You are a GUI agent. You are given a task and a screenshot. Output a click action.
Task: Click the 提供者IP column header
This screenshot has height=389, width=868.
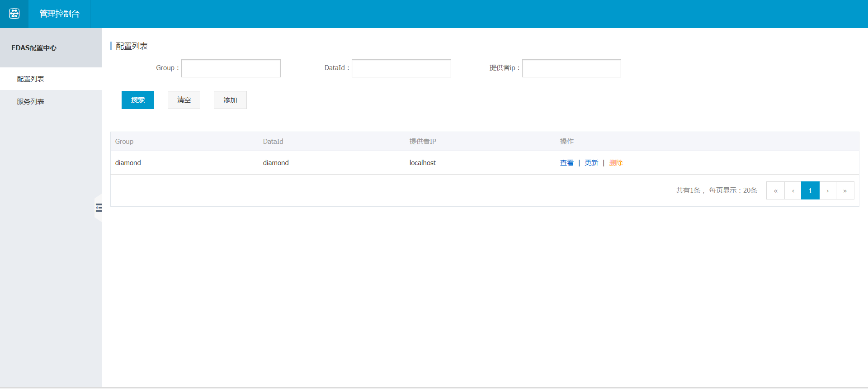tap(423, 142)
